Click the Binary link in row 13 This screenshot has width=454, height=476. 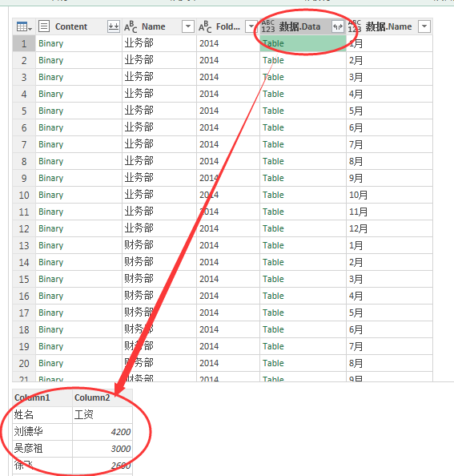[51, 245]
